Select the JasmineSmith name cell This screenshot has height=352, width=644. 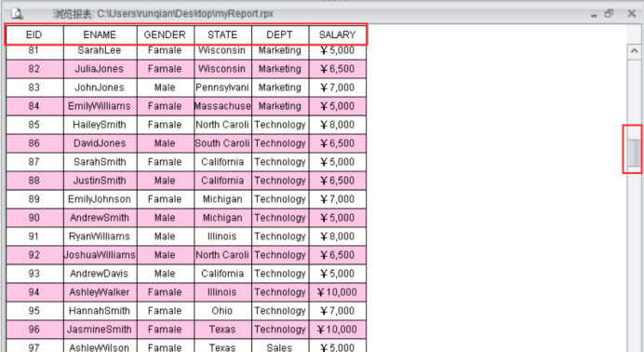[x=101, y=330]
